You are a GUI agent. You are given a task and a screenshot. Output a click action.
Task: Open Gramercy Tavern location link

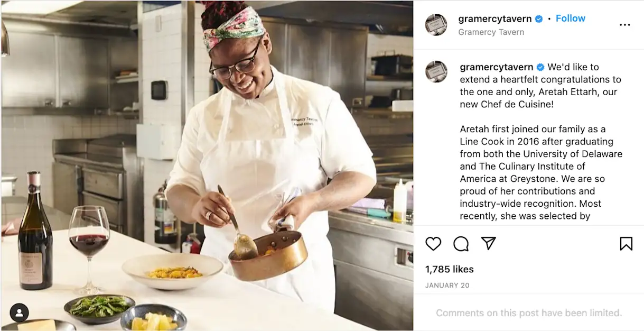click(491, 32)
